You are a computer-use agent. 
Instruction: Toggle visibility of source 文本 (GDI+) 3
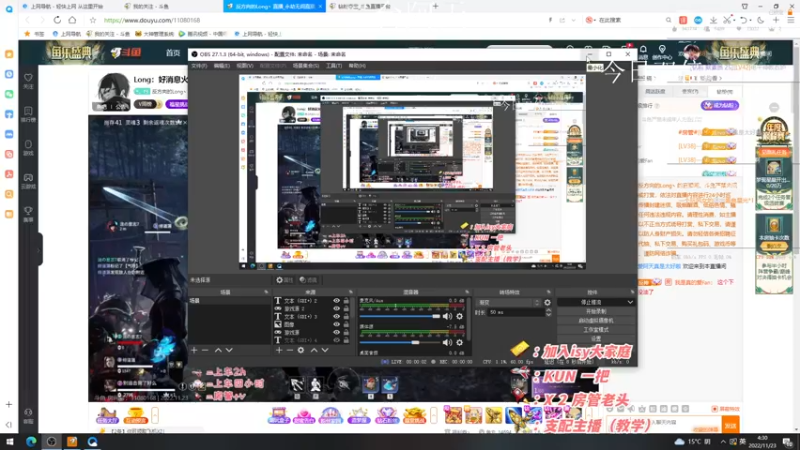[x=336, y=316]
